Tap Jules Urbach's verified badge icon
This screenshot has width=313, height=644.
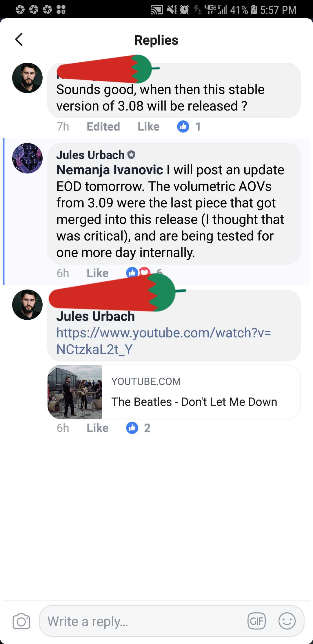coord(131,155)
